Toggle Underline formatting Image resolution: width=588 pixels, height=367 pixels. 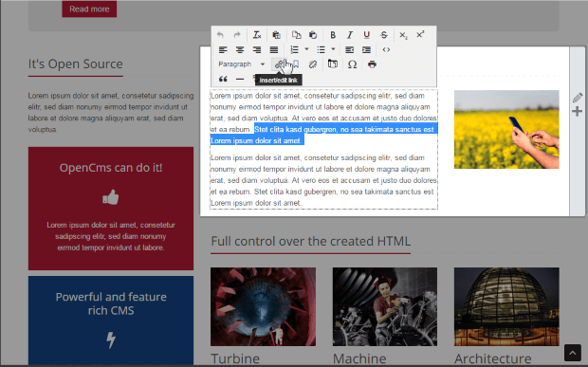366,35
